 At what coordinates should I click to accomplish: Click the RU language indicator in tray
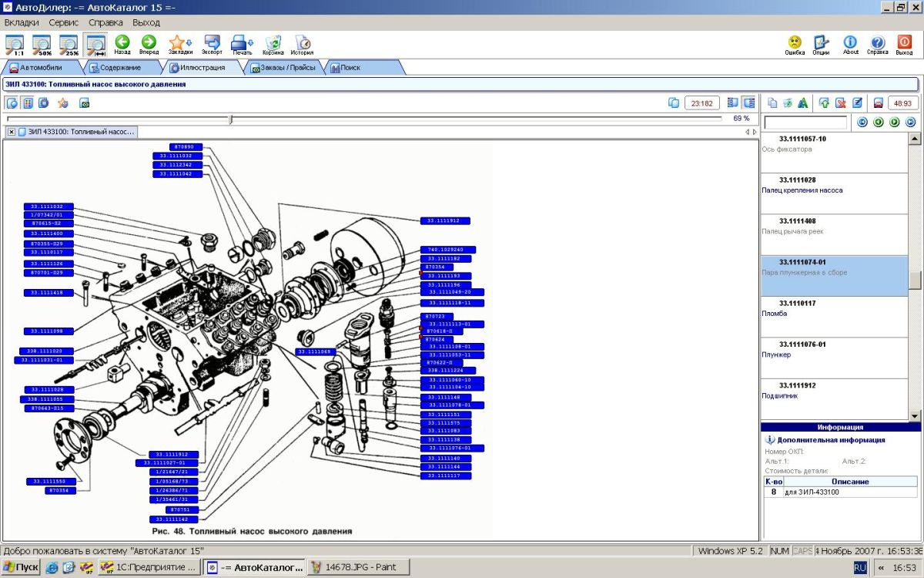click(860, 567)
